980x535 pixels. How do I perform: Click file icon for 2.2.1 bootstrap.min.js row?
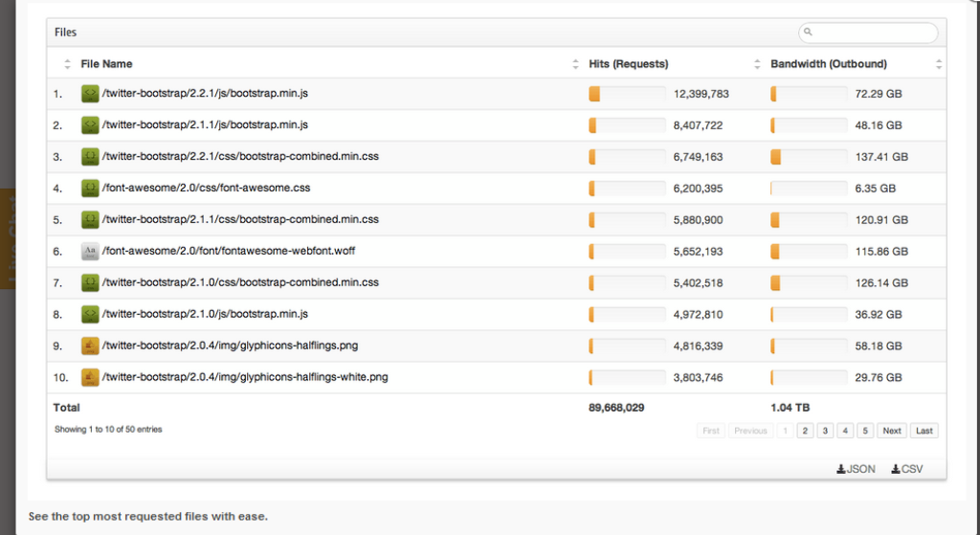[90, 94]
